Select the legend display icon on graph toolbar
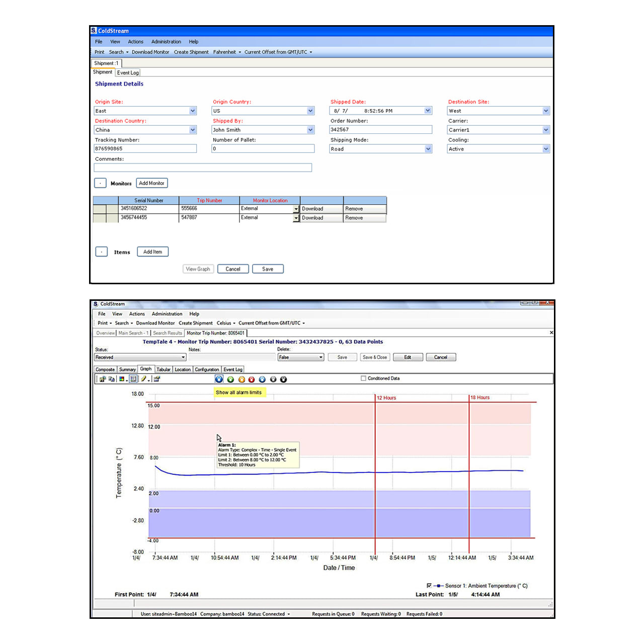The height and width of the screenshot is (644, 644). pyautogui.click(x=133, y=379)
